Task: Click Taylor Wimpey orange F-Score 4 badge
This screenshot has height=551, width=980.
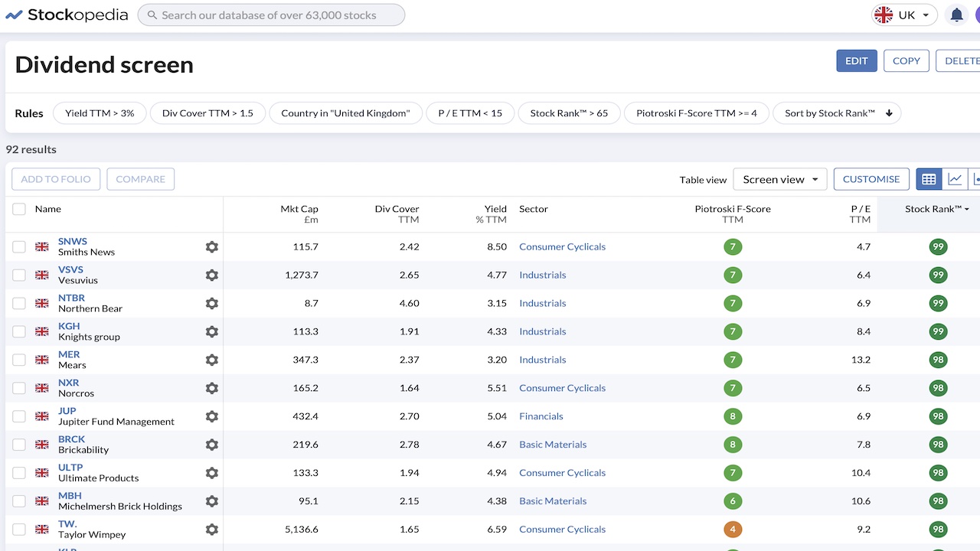Action: (733, 530)
